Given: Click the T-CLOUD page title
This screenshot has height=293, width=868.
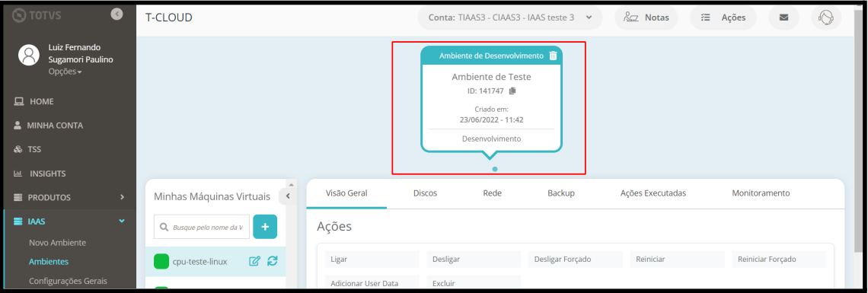Looking at the screenshot, I should (x=169, y=18).
